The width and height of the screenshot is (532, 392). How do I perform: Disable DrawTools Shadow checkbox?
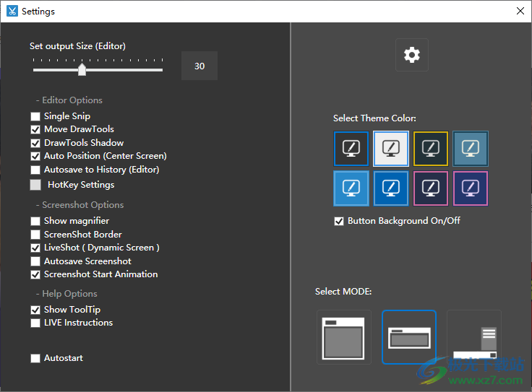[x=35, y=143]
